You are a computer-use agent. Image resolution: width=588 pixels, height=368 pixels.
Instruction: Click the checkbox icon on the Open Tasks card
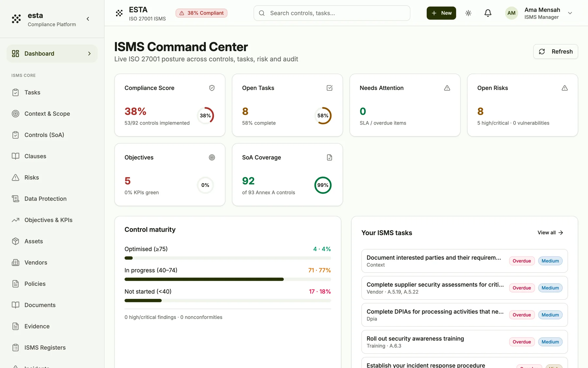[329, 88]
